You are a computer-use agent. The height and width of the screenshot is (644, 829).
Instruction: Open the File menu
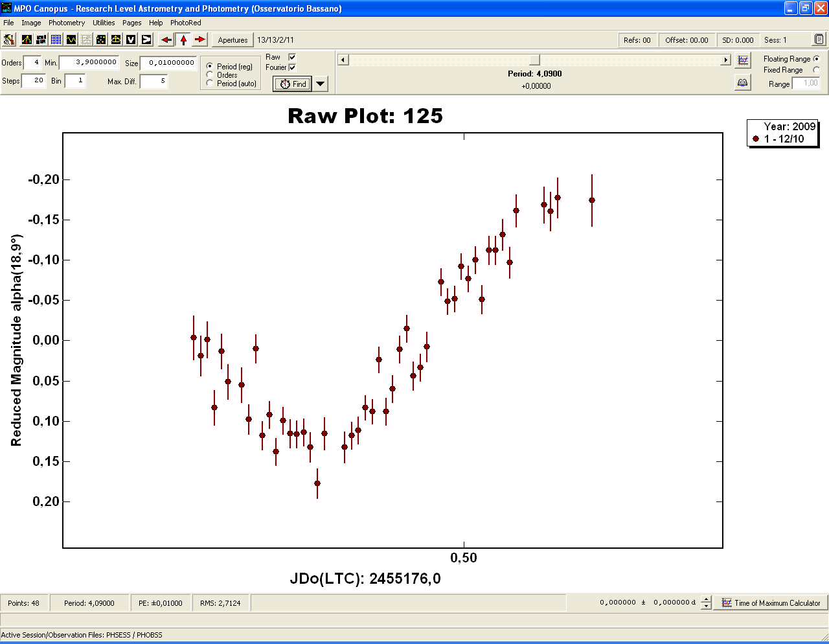(x=8, y=23)
